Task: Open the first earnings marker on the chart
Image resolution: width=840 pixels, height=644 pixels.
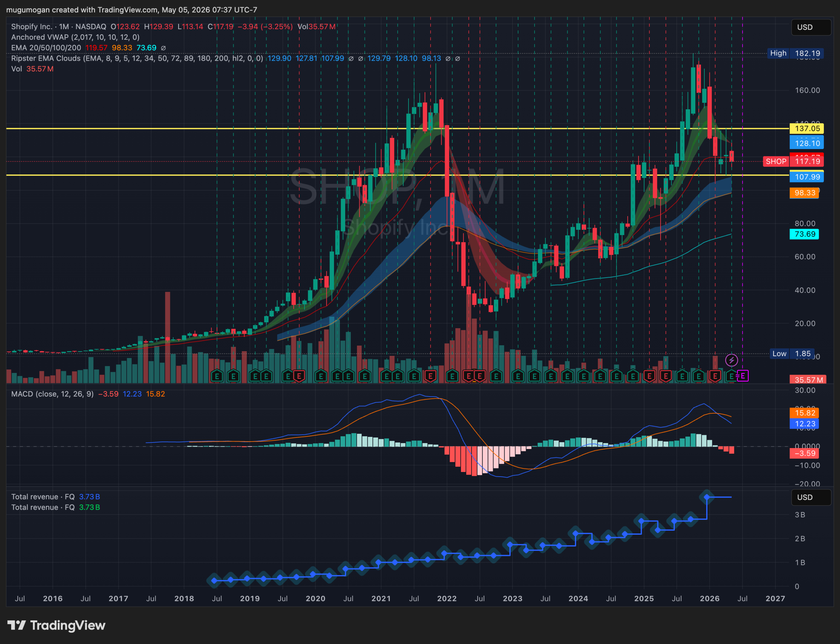Action: coord(217,376)
